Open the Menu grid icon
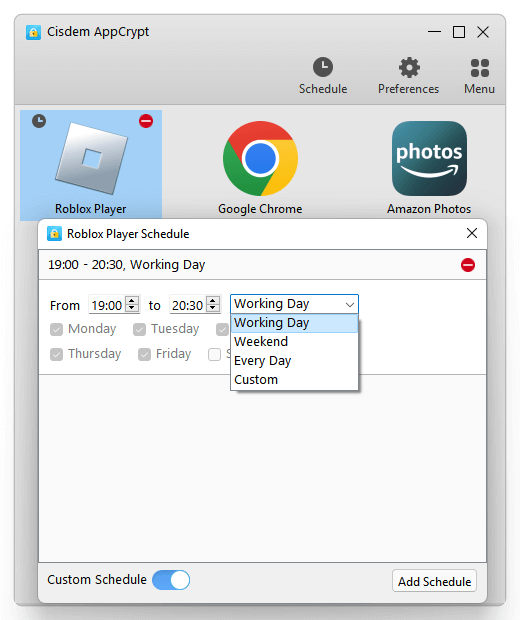 click(x=480, y=68)
